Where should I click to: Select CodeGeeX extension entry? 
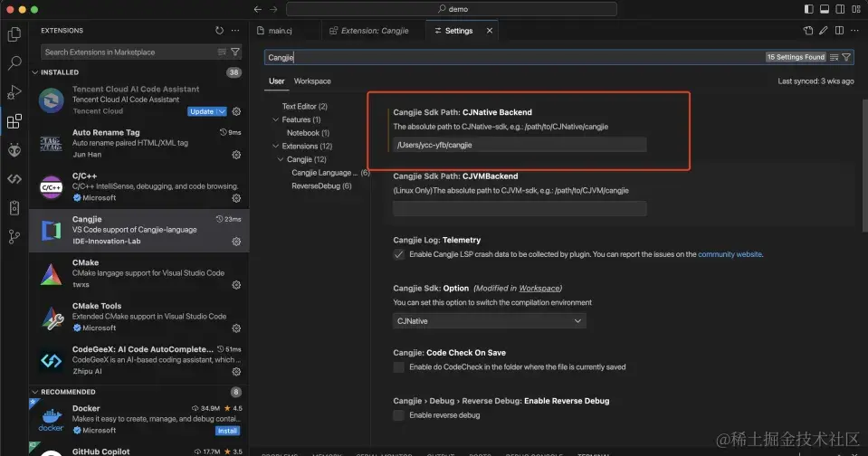click(x=138, y=360)
